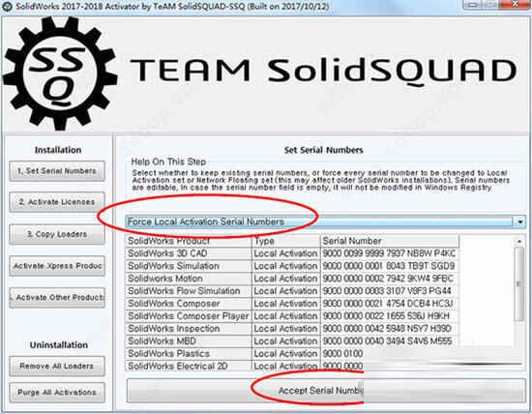Click Local Activation type for SolidWorks 3D CAD
The height and width of the screenshot is (414, 532).
point(286,253)
